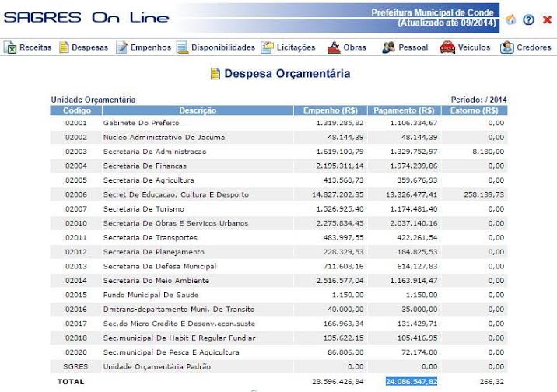Click the Despesas yellow document icon
The width and height of the screenshot is (557, 392).
64,47
